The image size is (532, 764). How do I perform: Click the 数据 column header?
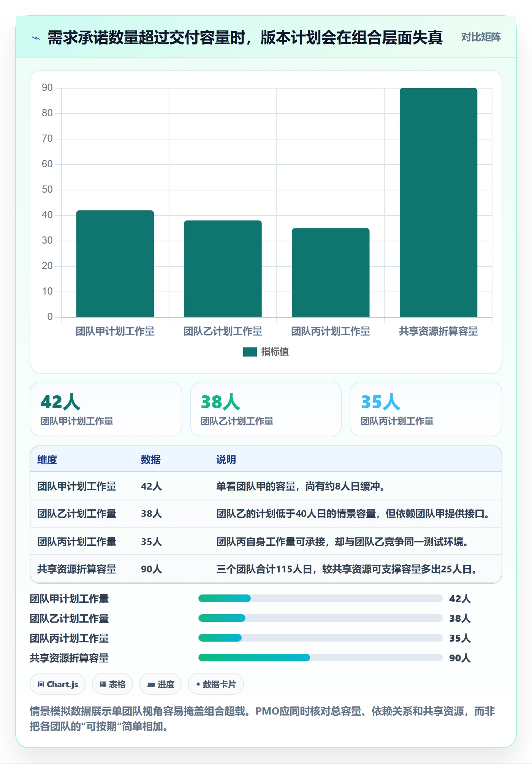151,460
